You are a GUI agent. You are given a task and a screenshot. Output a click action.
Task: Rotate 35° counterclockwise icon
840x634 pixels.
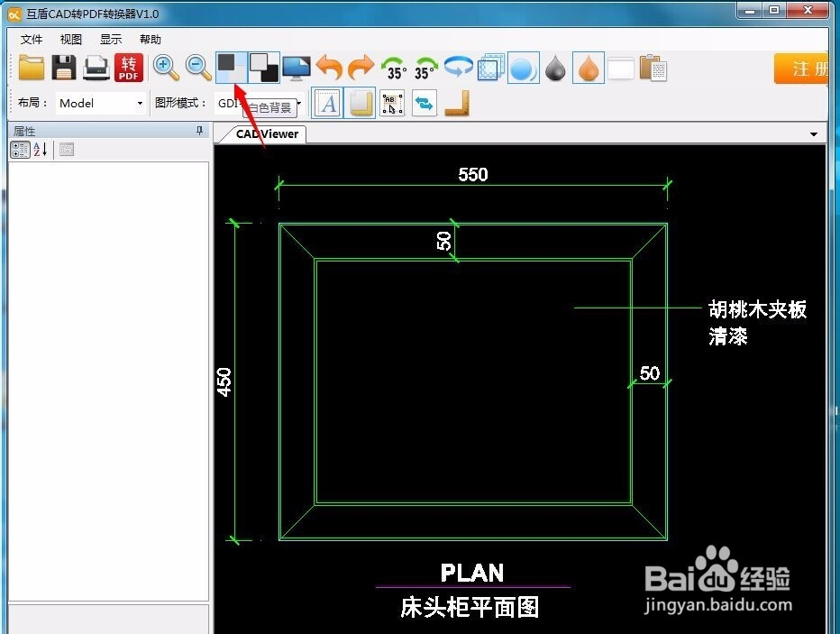(394, 68)
